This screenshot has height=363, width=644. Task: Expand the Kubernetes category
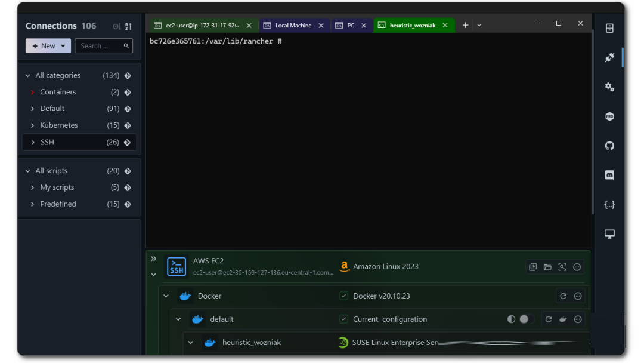[33, 125]
